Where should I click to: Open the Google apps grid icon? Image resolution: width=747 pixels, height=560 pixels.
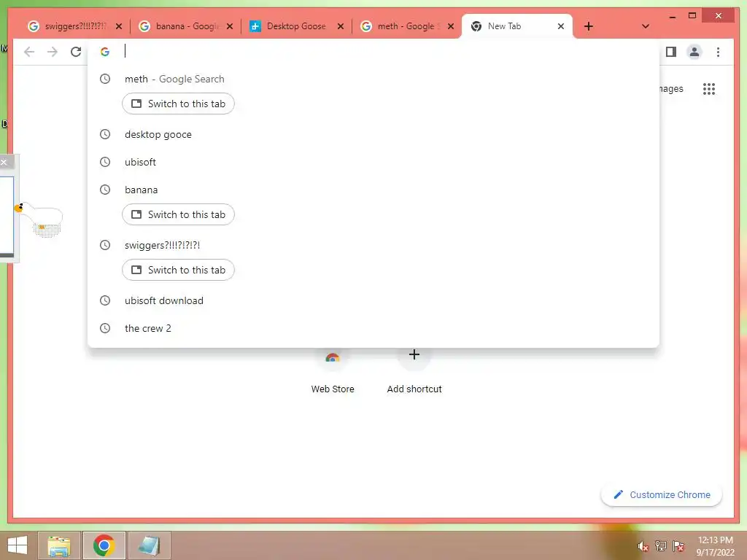click(709, 88)
